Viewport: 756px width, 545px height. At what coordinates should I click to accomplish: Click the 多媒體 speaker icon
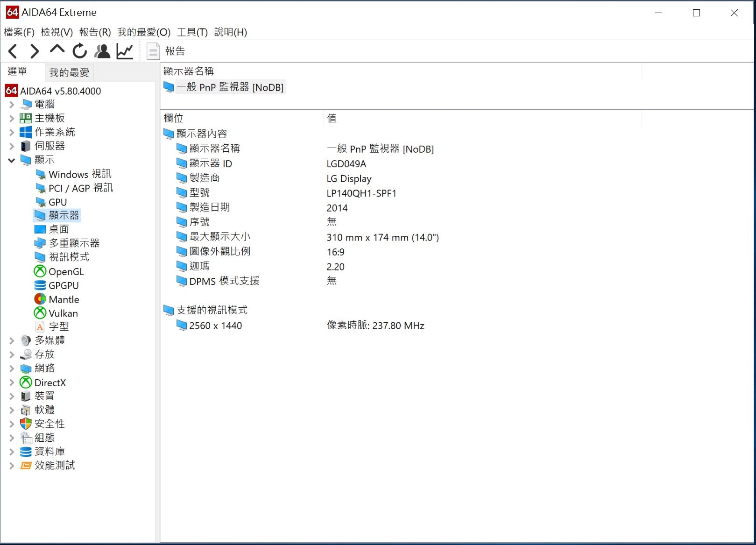[x=26, y=341]
